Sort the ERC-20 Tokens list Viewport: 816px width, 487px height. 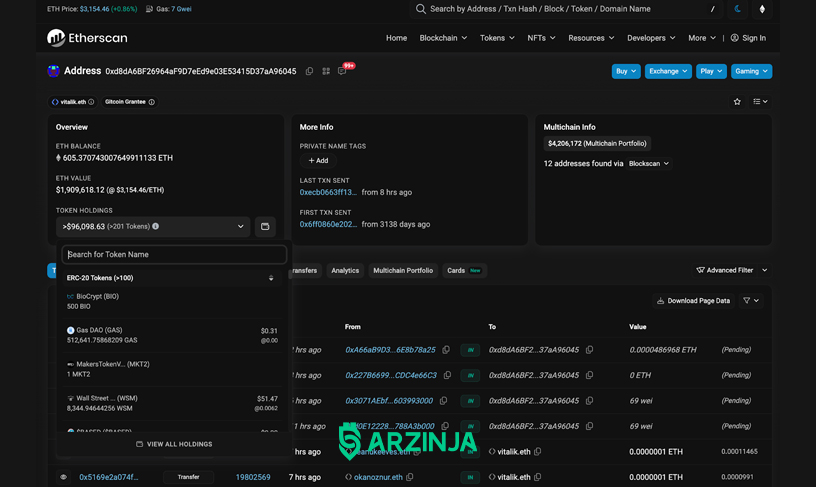[x=271, y=278]
